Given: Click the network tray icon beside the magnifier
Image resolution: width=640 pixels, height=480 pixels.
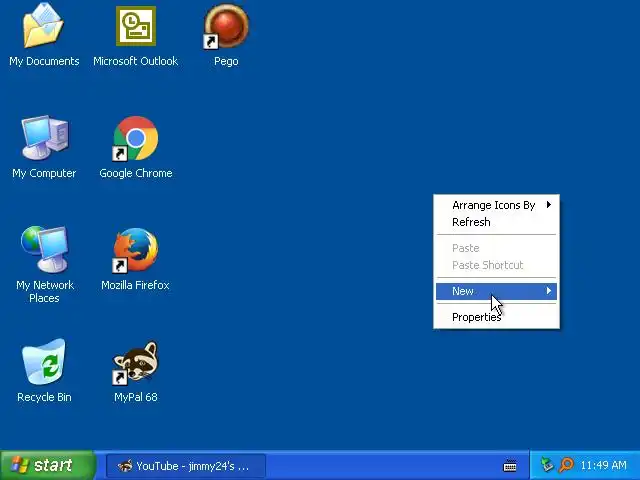Looking at the screenshot, I should click(547, 465).
